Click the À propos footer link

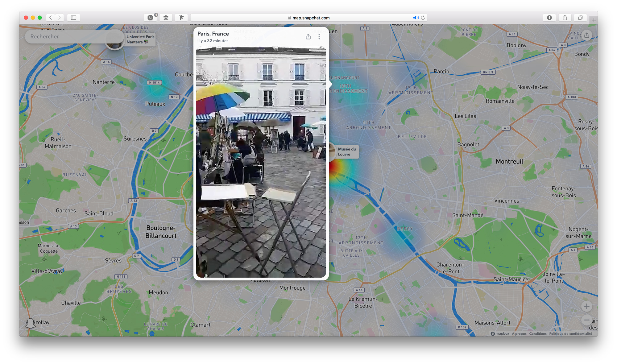pos(519,333)
